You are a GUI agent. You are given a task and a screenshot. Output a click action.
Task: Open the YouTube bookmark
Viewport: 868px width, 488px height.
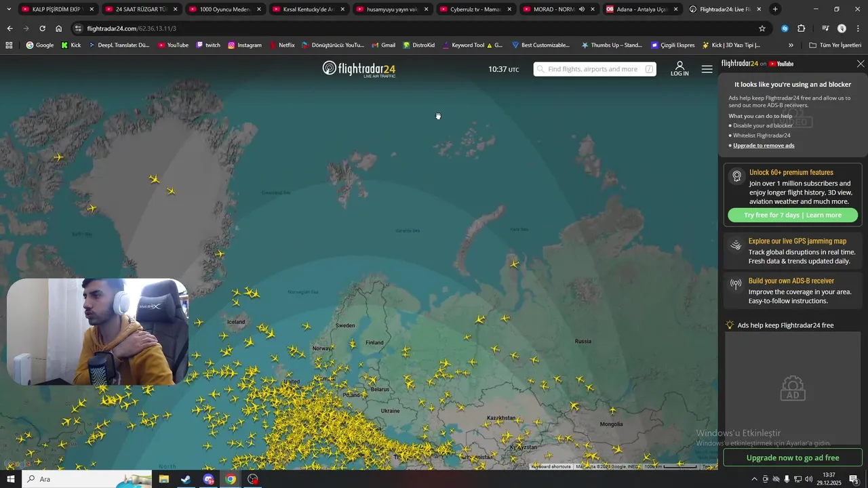pos(173,45)
